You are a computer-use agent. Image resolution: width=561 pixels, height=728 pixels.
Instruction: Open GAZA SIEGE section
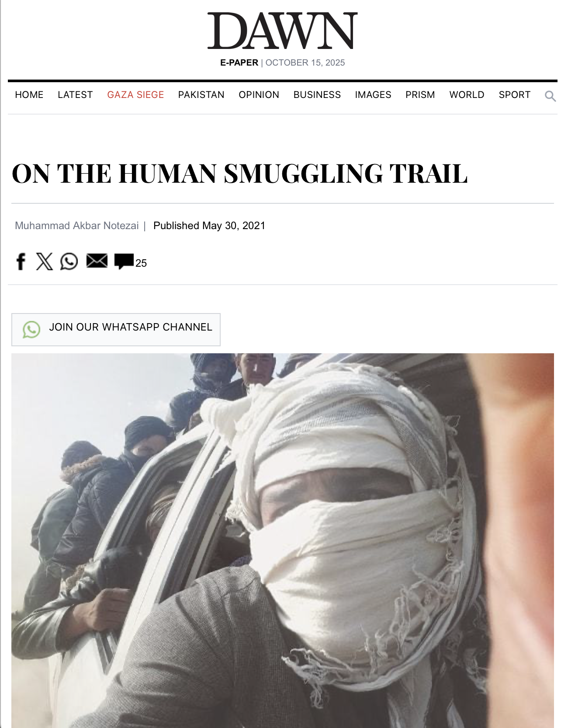135,95
